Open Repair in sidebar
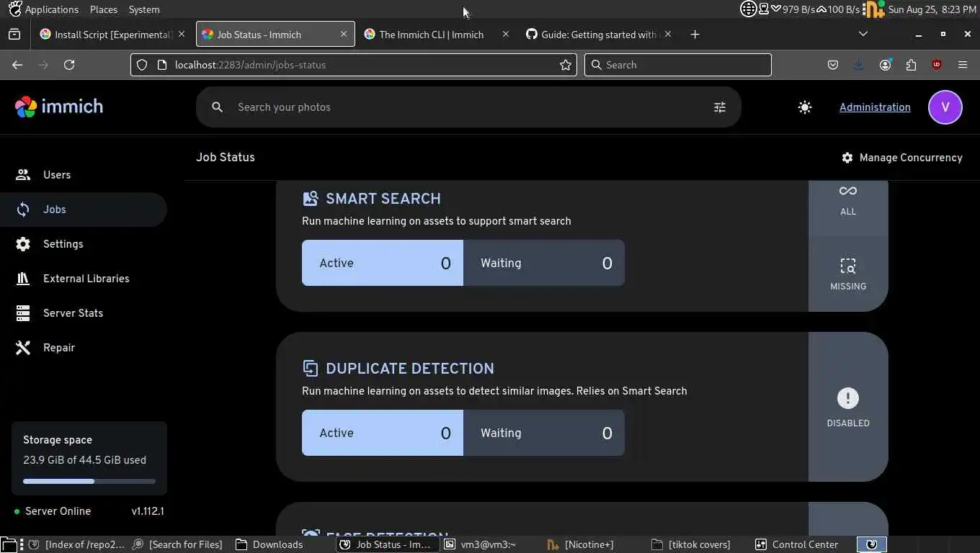 [x=84, y=348]
